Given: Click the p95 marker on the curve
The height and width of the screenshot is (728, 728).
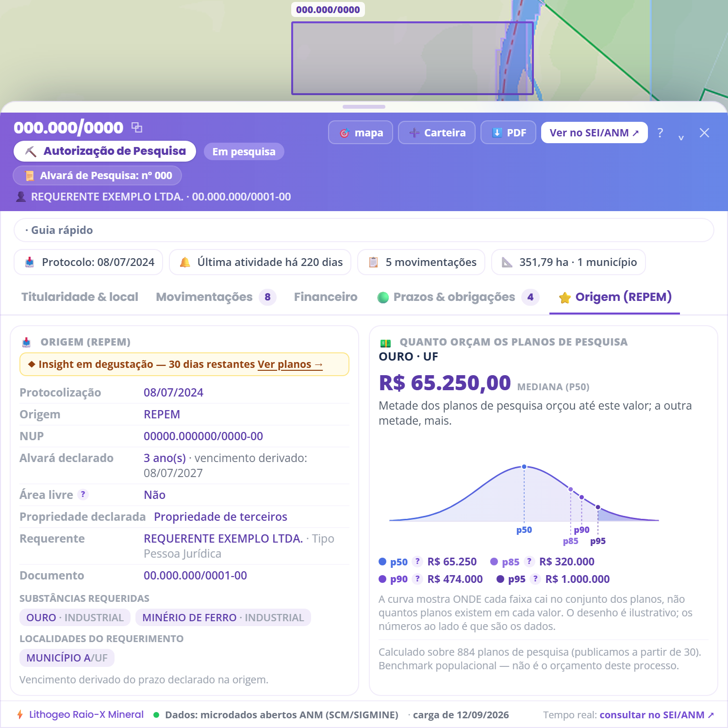Looking at the screenshot, I should tap(598, 508).
